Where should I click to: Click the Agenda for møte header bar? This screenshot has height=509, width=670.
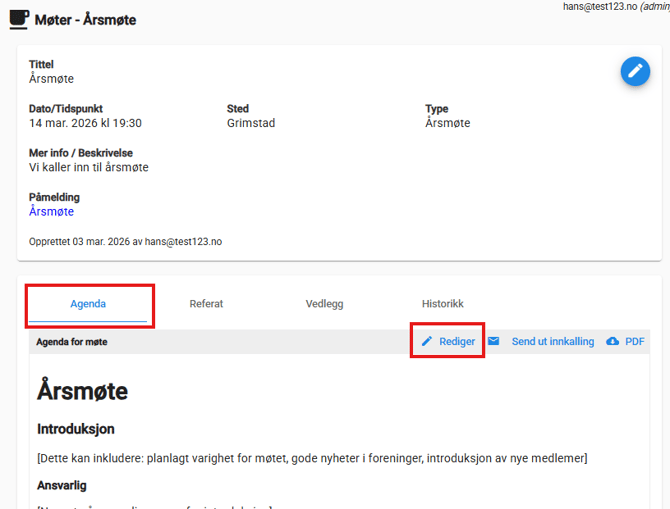pos(72,341)
